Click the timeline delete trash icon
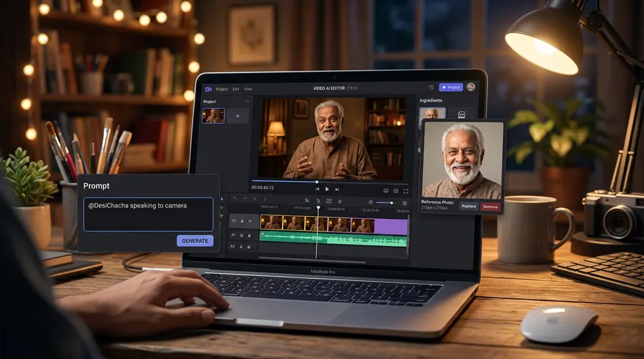The width and height of the screenshot is (644, 359). pos(255,199)
